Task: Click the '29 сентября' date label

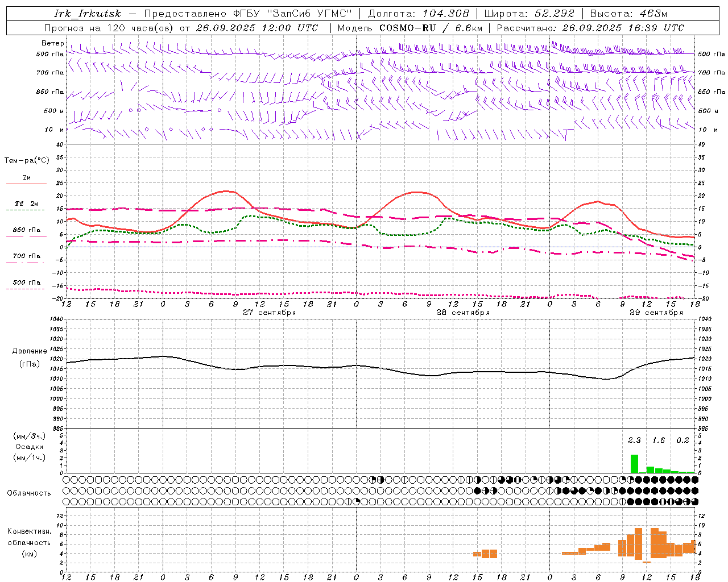Action: pyautogui.click(x=656, y=313)
